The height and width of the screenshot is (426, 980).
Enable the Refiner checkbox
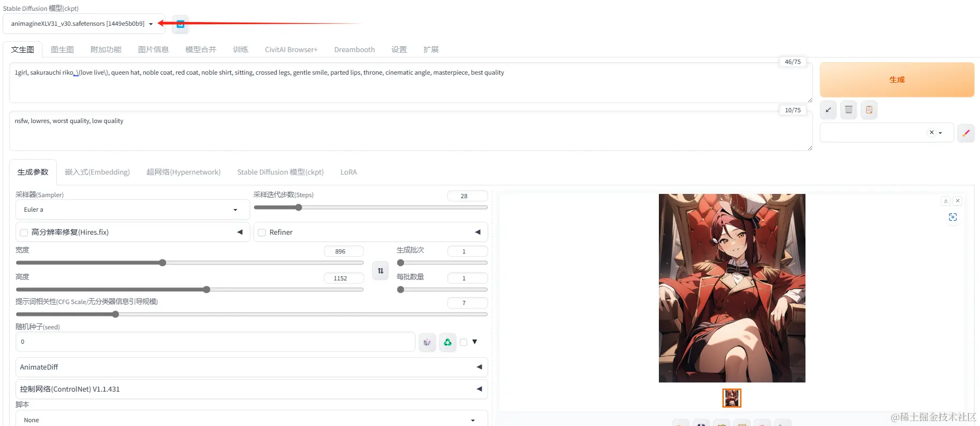262,233
